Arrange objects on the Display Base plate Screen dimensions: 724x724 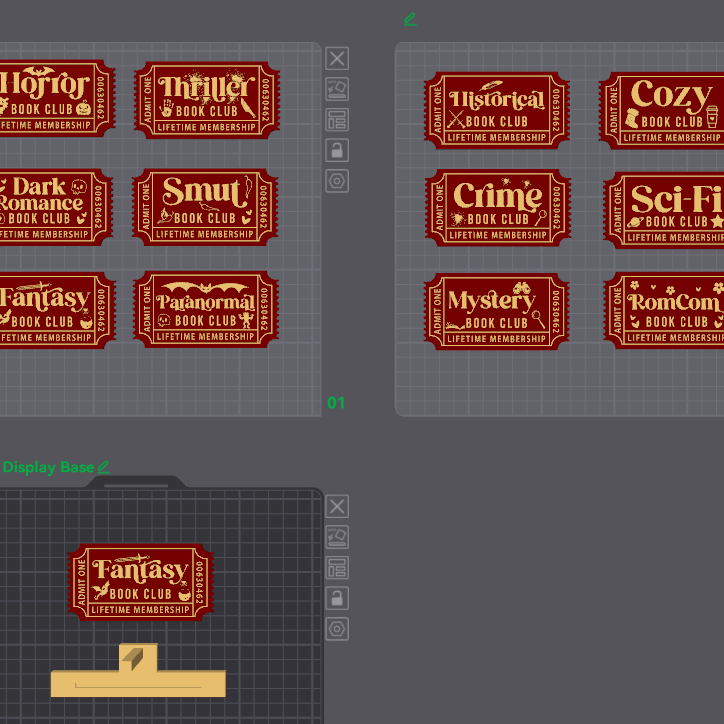coord(337,568)
